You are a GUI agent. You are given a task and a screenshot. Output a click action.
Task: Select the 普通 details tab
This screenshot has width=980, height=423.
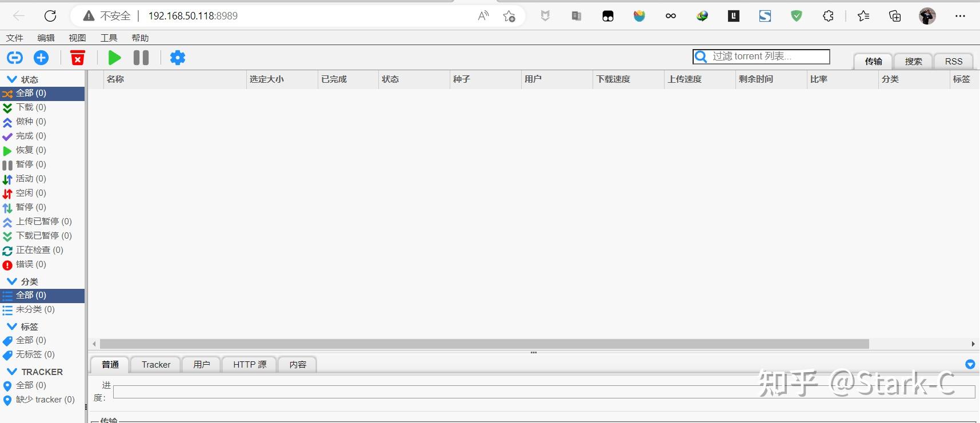point(110,364)
